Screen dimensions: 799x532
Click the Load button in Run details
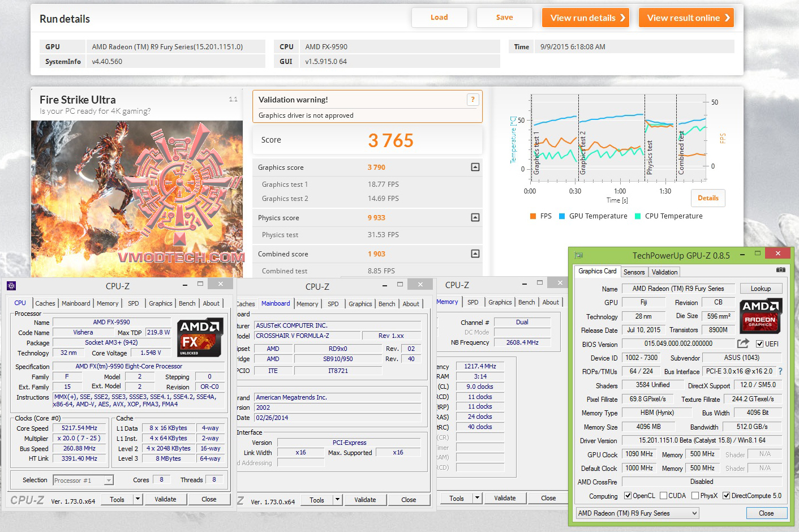(439, 18)
